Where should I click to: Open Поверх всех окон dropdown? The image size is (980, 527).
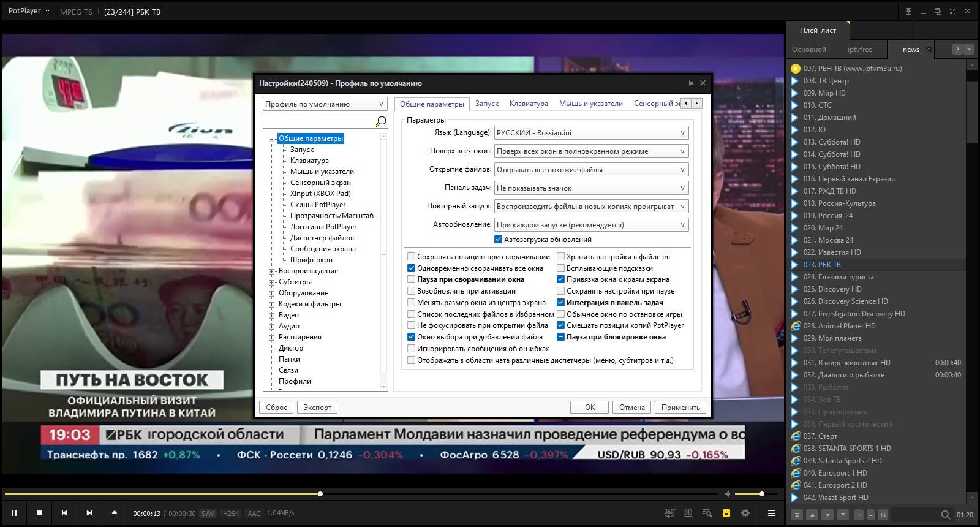tap(591, 151)
